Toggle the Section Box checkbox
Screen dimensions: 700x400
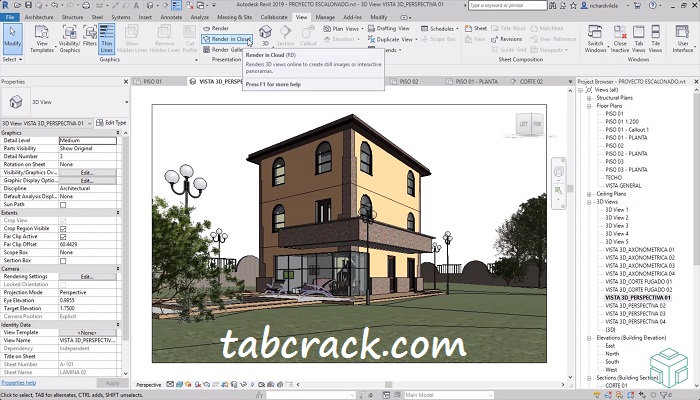point(63,261)
